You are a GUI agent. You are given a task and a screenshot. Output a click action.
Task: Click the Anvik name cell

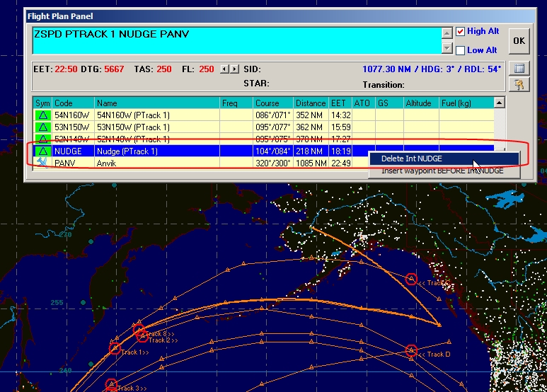click(x=157, y=163)
